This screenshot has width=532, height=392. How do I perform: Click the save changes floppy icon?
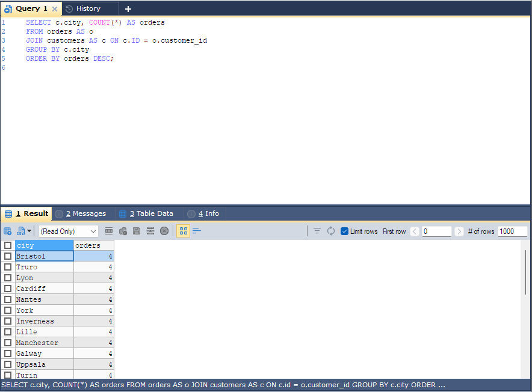[x=137, y=231]
